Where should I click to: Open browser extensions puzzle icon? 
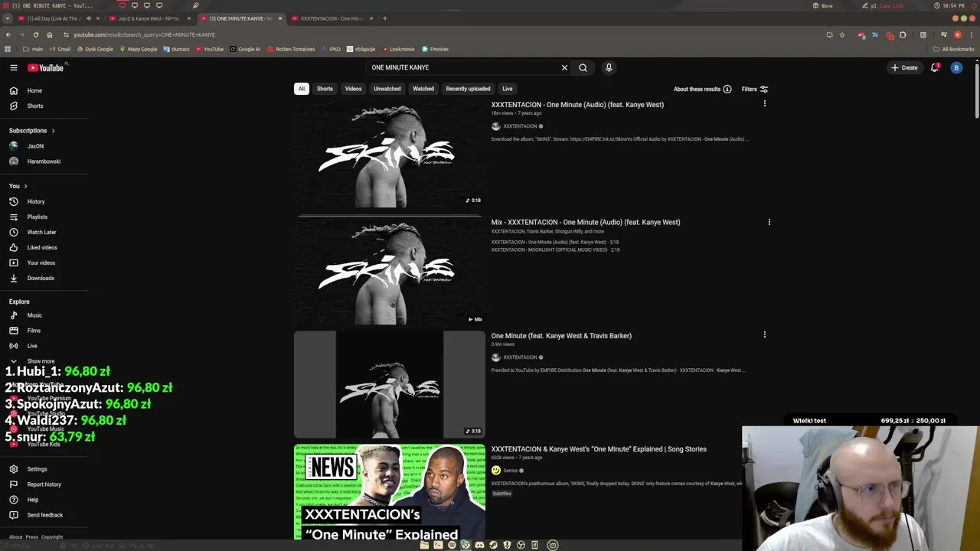click(x=903, y=34)
